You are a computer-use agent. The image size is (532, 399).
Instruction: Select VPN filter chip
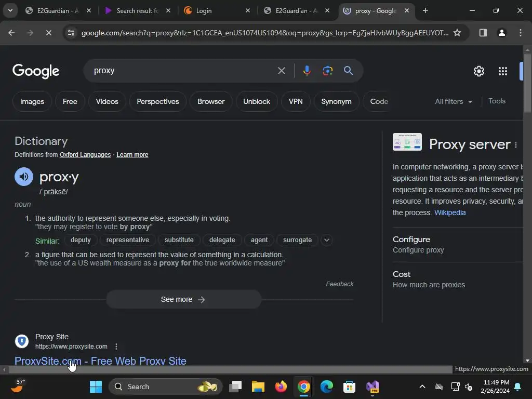coord(296,101)
